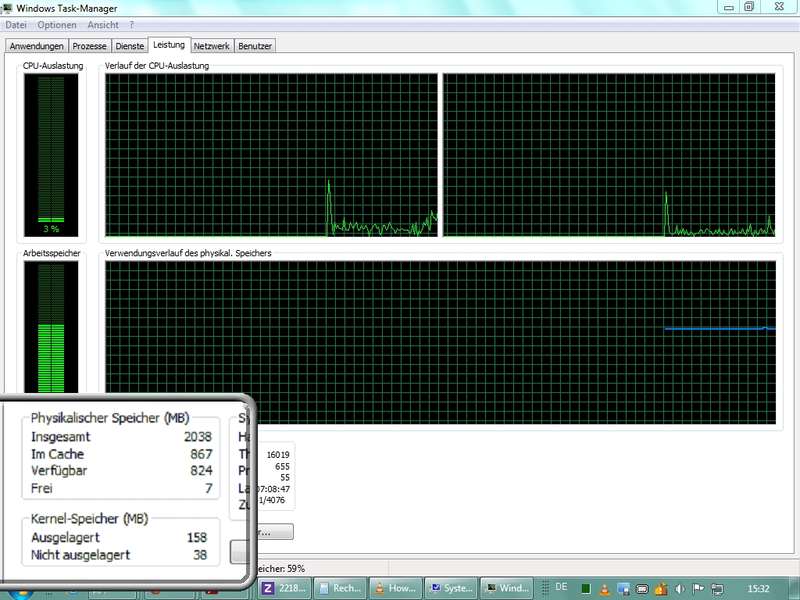Switch to the Anwendungen tab
Screen dimensions: 800x600
tap(38, 46)
